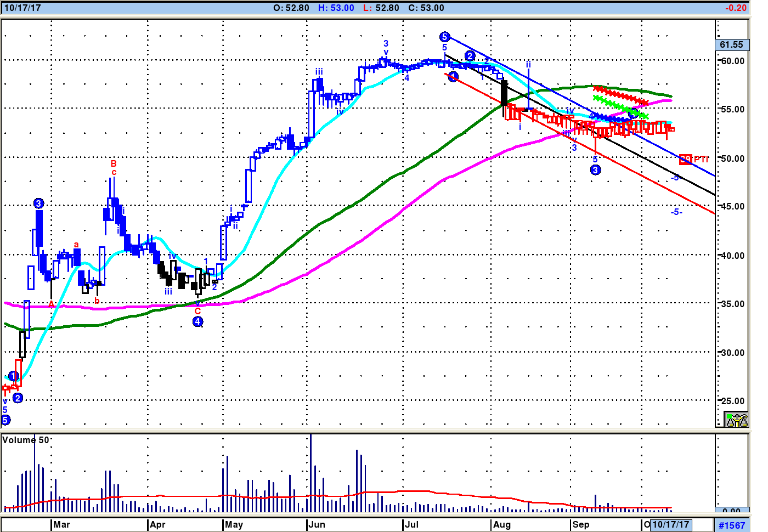
Task: Click the 40.00 price axis label
Action: tap(733, 256)
